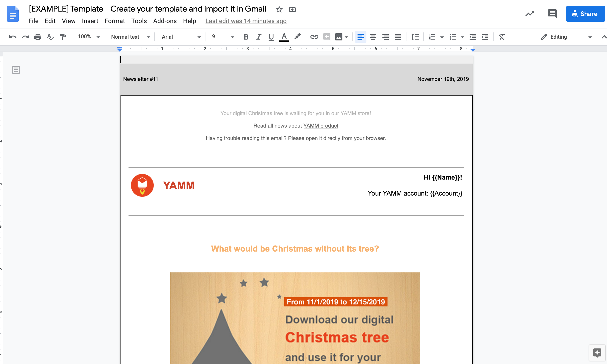Click the numbered list icon
Screen dimensions: 607x364
point(432,37)
